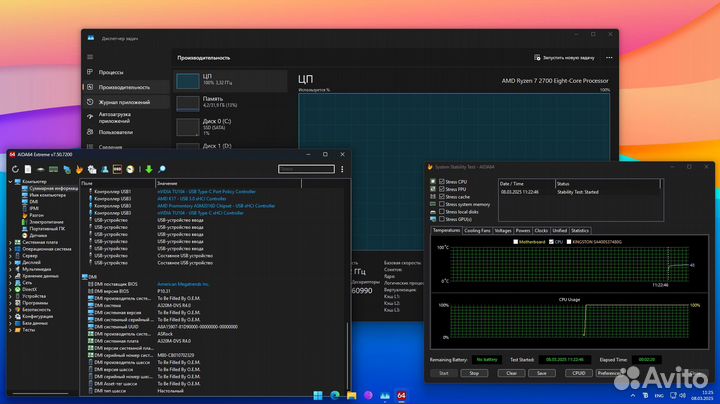Screen dimensions: 720x404
Task: Enable the Stress local disks checkbox
Action: pyautogui.click(x=442, y=212)
